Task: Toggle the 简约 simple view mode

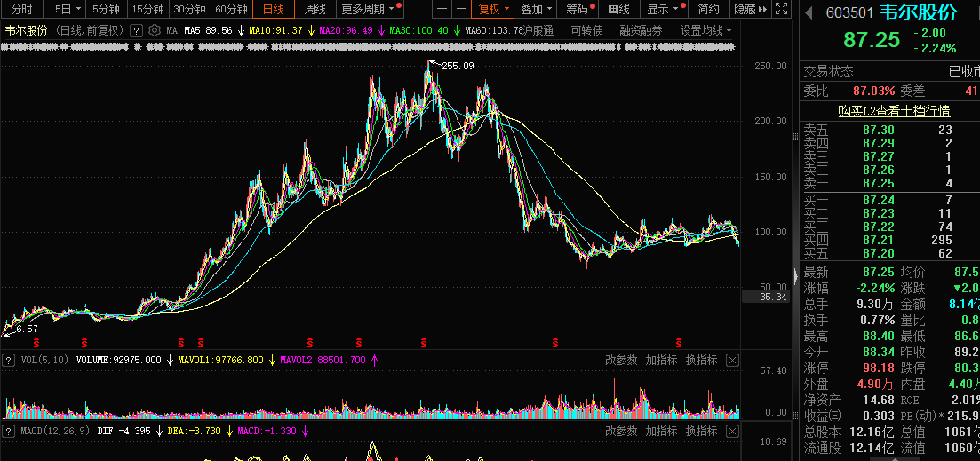Action: click(x=708, y=10)
